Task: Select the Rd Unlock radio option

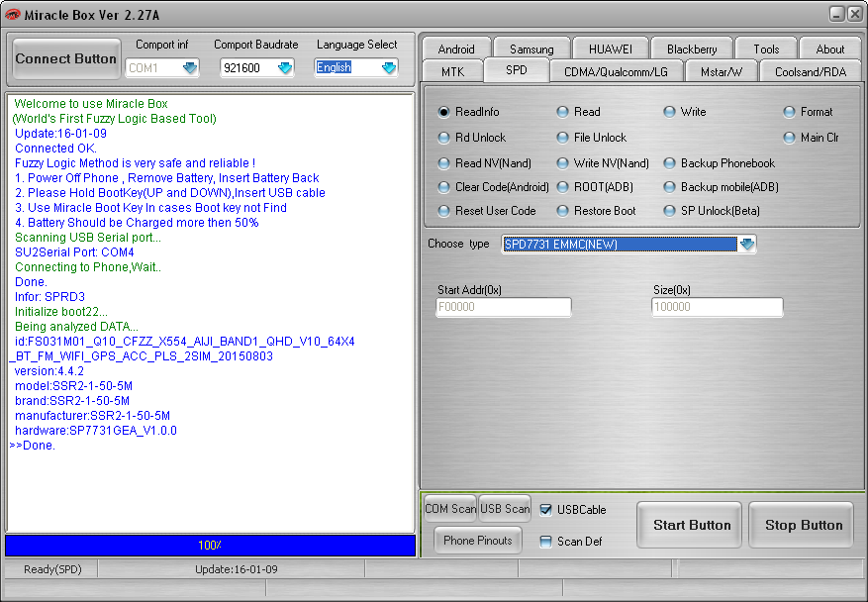Action: 472,138
